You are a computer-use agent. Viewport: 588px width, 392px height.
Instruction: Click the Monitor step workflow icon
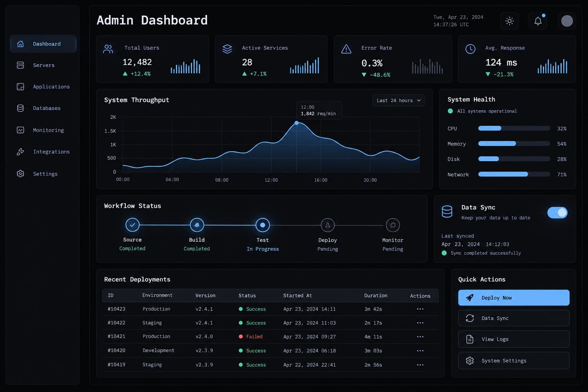pos(393,225)
